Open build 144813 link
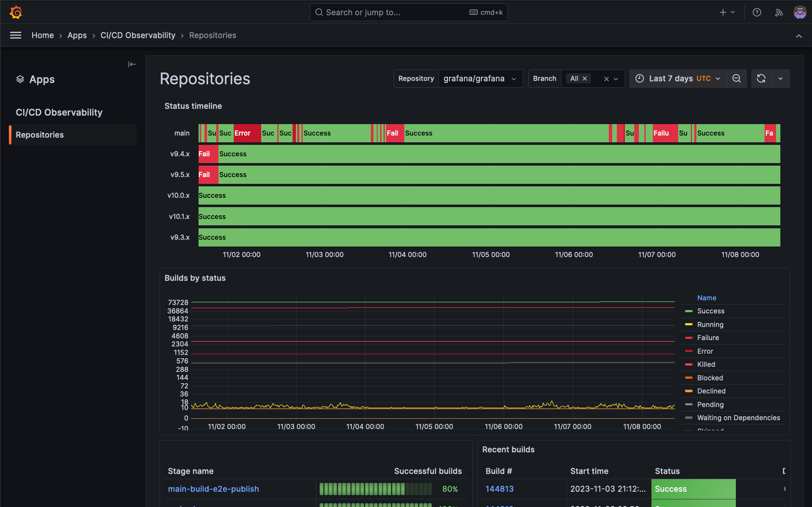The height and width of the screenshot is (507, 812). (499, 489)
